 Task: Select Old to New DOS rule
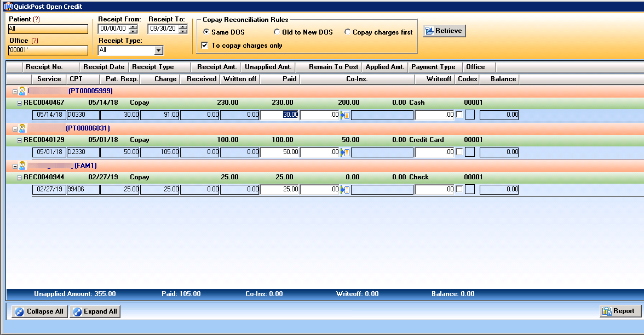point(277,32)
